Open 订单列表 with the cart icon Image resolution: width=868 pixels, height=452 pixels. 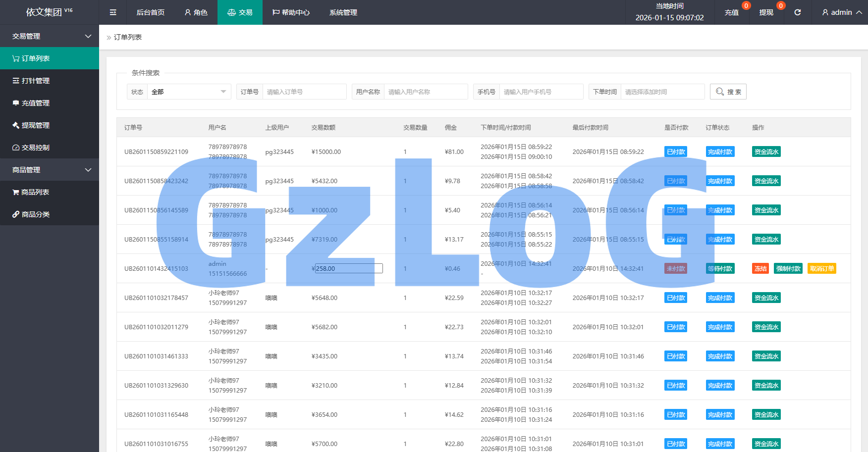50,58
